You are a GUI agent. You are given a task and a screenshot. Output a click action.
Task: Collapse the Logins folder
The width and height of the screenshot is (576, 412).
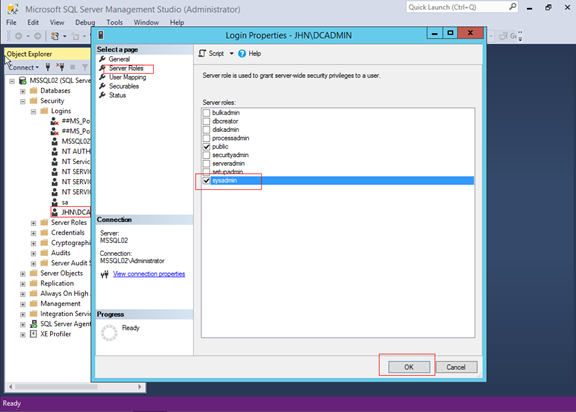pos(33,112)
